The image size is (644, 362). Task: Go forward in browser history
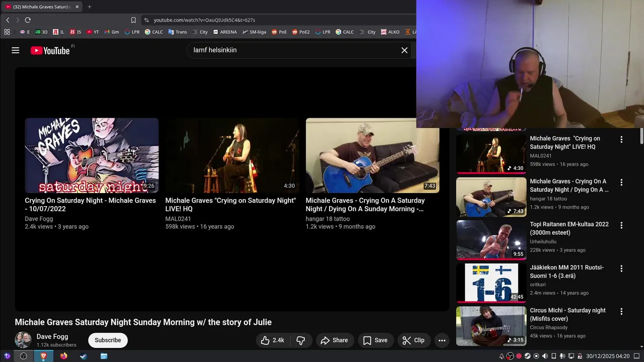18,20
